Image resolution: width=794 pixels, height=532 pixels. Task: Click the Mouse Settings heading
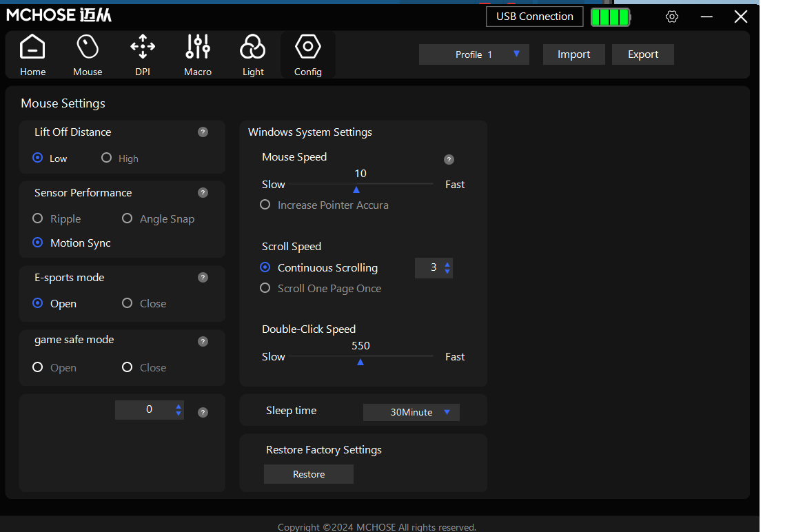point(63,103)
